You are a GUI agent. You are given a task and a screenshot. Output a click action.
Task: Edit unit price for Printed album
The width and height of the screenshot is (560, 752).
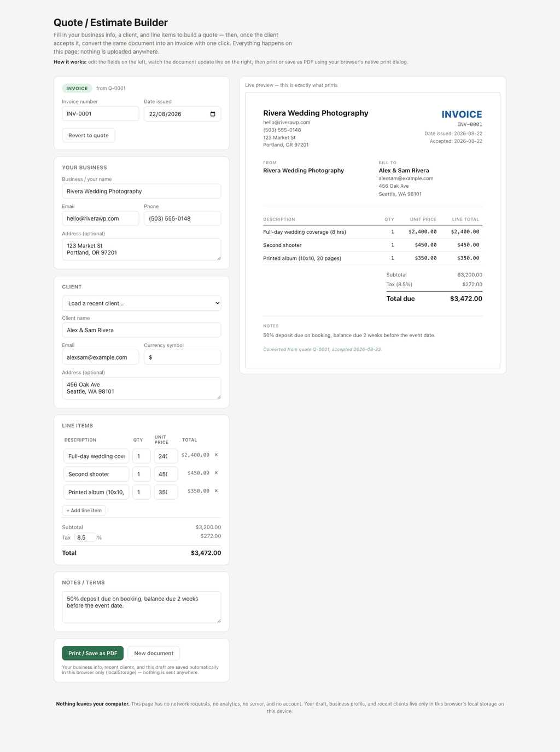coord(166,492)
